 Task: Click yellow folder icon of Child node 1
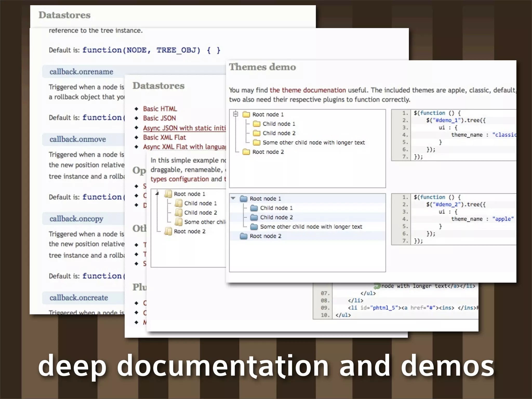tap(256, 124)
